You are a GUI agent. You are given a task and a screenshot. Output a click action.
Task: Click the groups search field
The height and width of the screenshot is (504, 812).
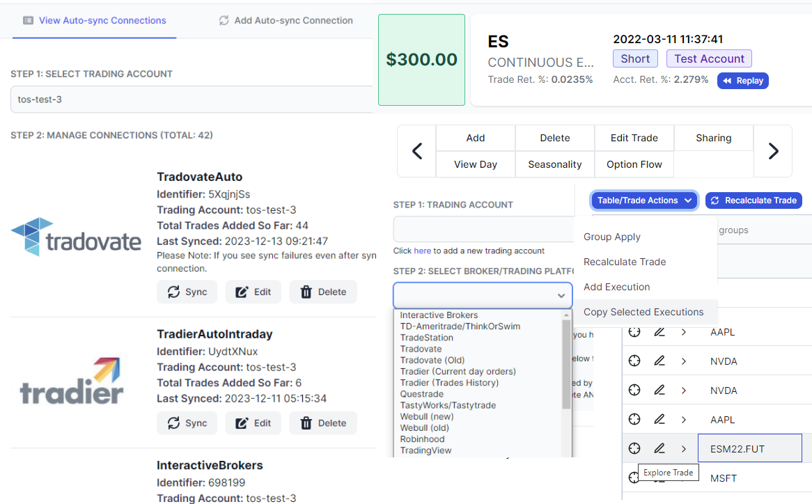(765, 230)
